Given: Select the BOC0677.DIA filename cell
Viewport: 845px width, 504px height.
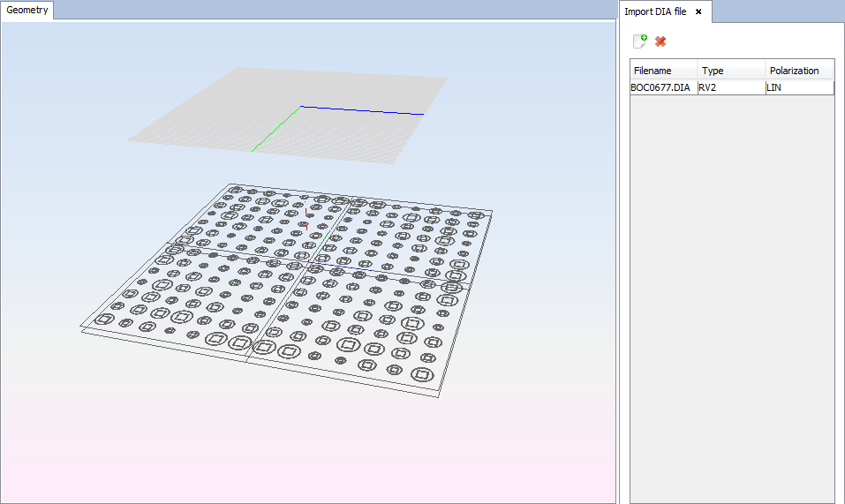Looking at the screenshot, I should click(x=662, y=87).
